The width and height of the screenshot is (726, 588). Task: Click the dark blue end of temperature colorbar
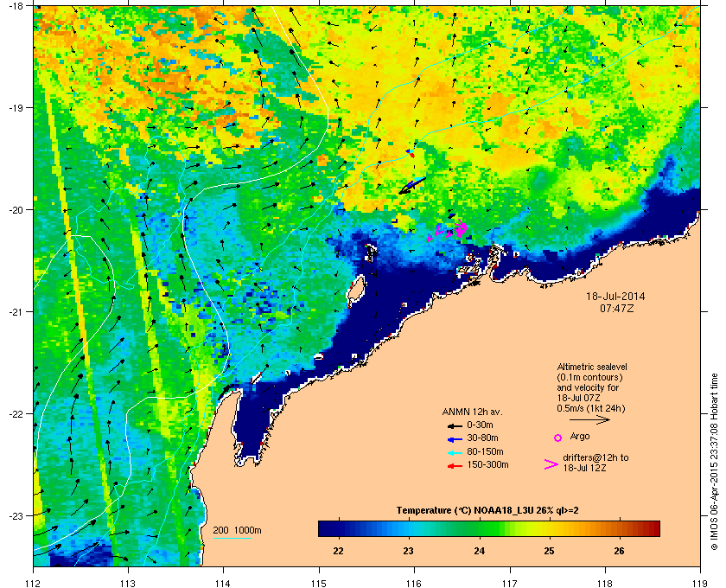(324, 528)
